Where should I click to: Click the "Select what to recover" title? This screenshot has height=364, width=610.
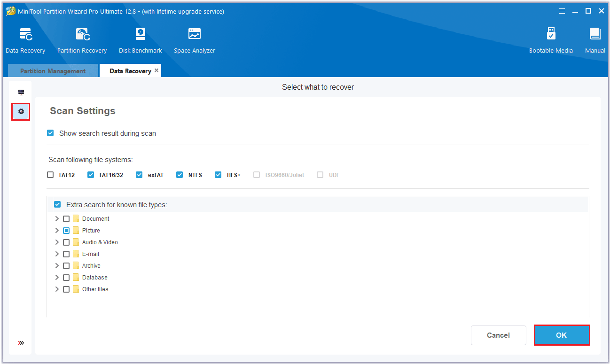click(x=318, y=87)
